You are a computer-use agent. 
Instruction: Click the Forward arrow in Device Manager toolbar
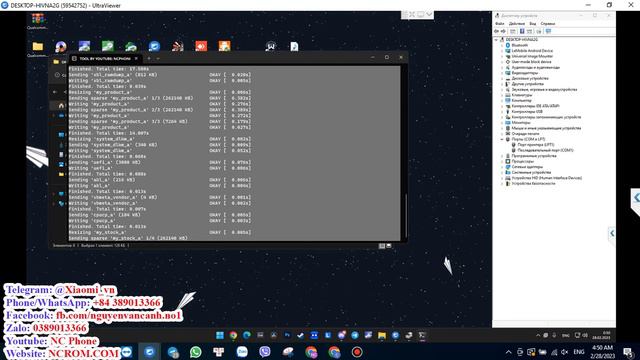click(x=503, y=31)
